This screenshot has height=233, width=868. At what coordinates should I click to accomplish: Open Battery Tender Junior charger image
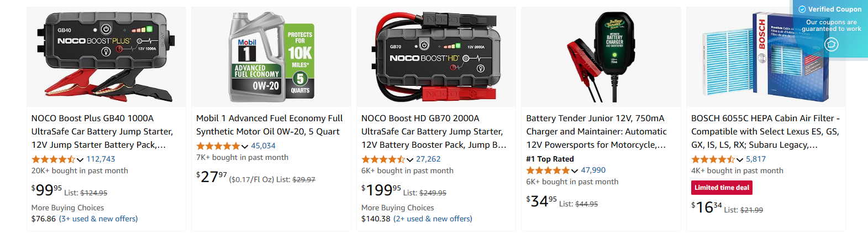pyautogui.click(x=601, y=56)
